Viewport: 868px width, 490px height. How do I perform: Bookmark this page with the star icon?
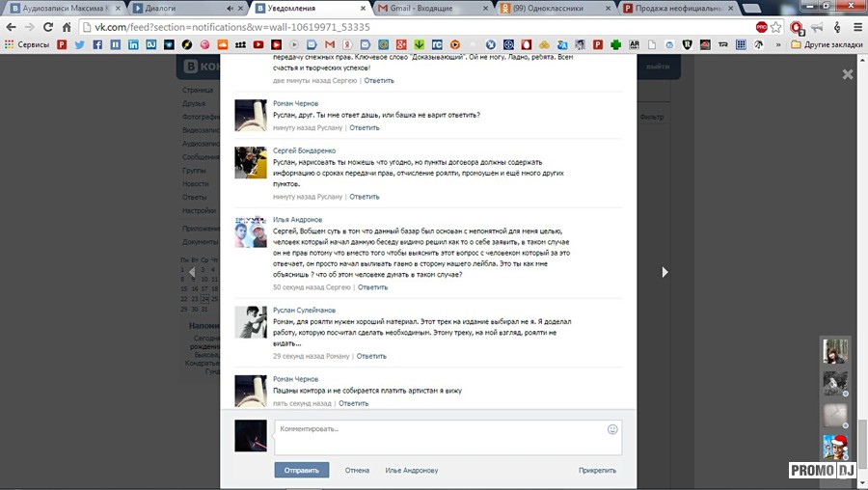tap(776, 27)
